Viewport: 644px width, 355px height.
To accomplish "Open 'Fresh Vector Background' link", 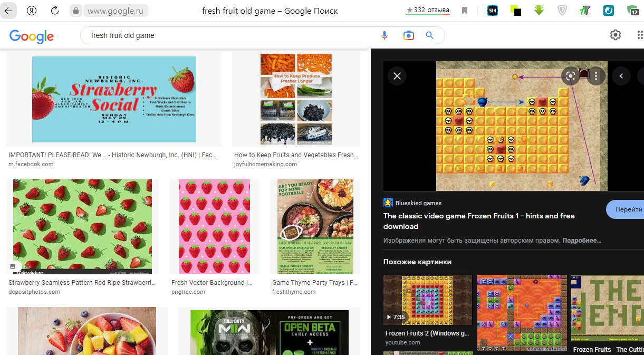I will pyautogui.click(x=212, y=283).
